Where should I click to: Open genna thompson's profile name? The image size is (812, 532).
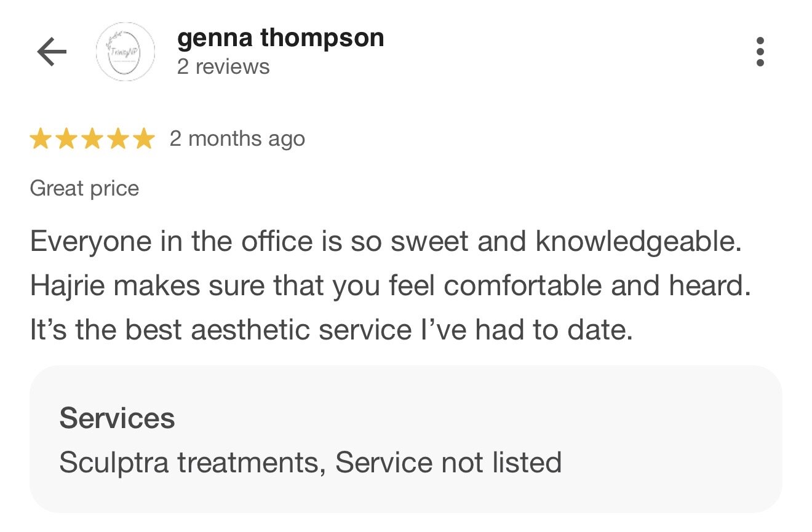click(281, 38)
